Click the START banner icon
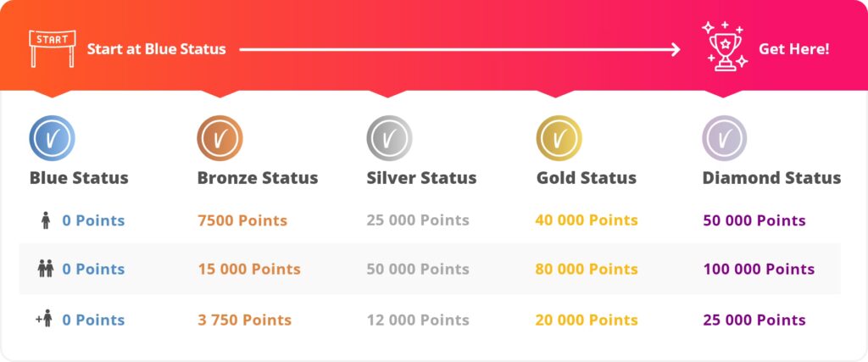The image size is (868, 362). tap(52, 47)
